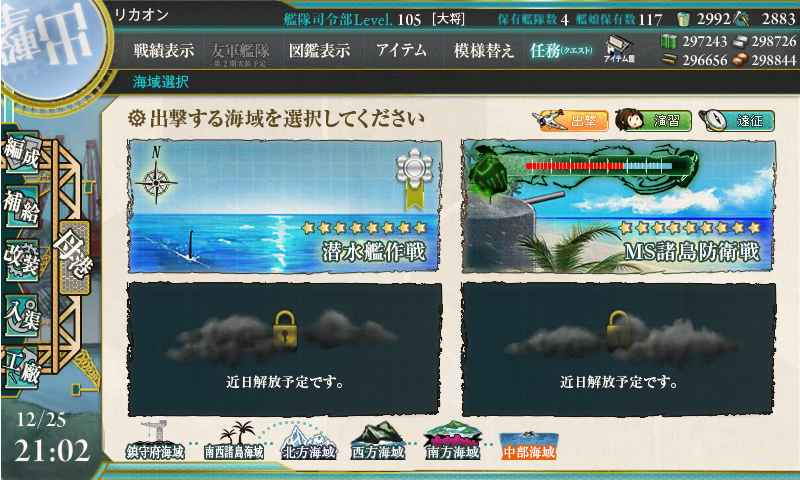The width and height of the screenshot is (800, 480).
Task: Open the 図鑑表示 encyclopedia menu
Action: click(x=319, y=50)
